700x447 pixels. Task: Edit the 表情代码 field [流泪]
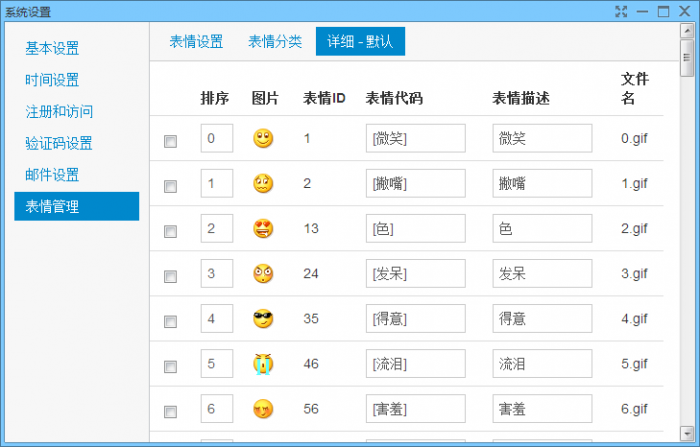[416, 364]
